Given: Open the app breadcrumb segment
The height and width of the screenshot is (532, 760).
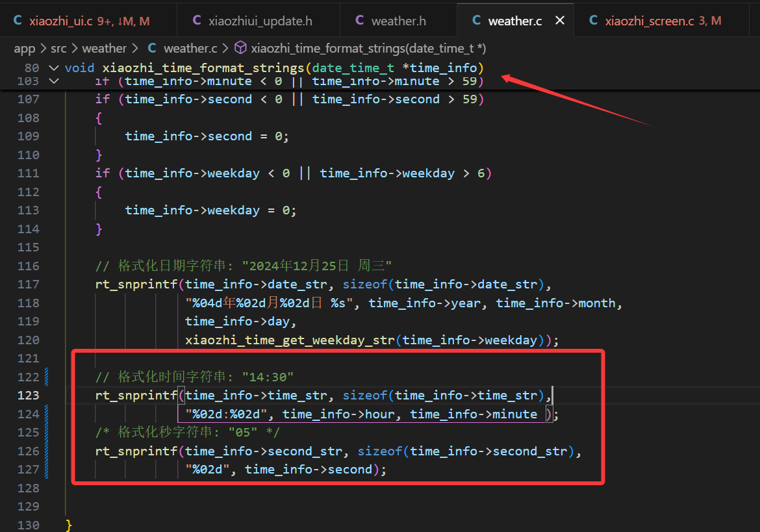Looking at the screenshot, I should click(24, 49).
